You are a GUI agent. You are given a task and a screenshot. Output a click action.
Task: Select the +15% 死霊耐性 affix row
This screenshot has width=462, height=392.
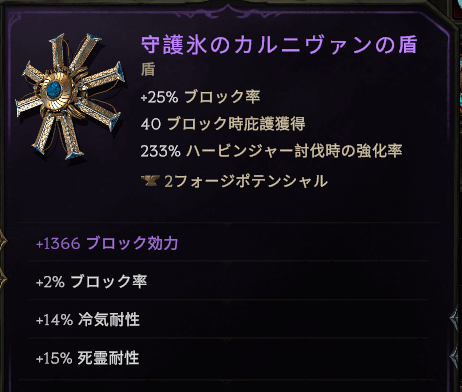coord(228,358)
